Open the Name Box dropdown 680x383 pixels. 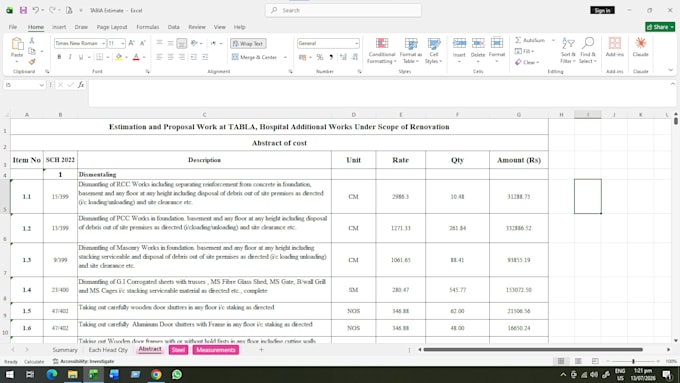point(42,85)
